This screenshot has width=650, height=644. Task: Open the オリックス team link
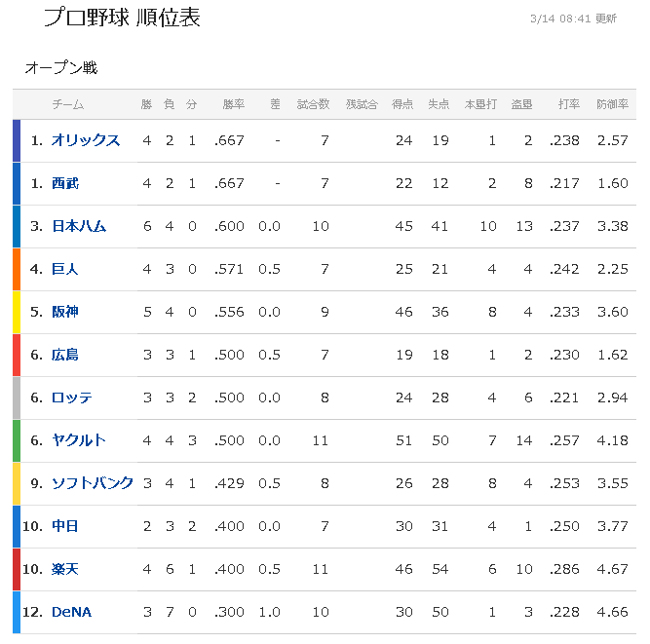[x=86, y=140]
